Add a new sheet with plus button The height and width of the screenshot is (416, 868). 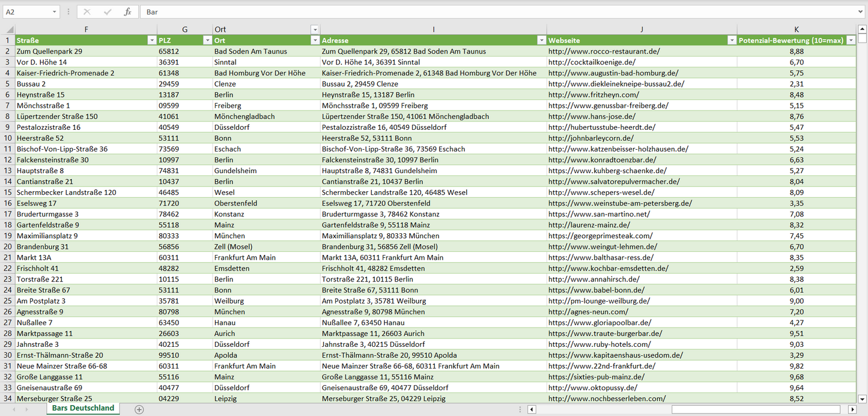pyautogui.click(x=139, y=409)
